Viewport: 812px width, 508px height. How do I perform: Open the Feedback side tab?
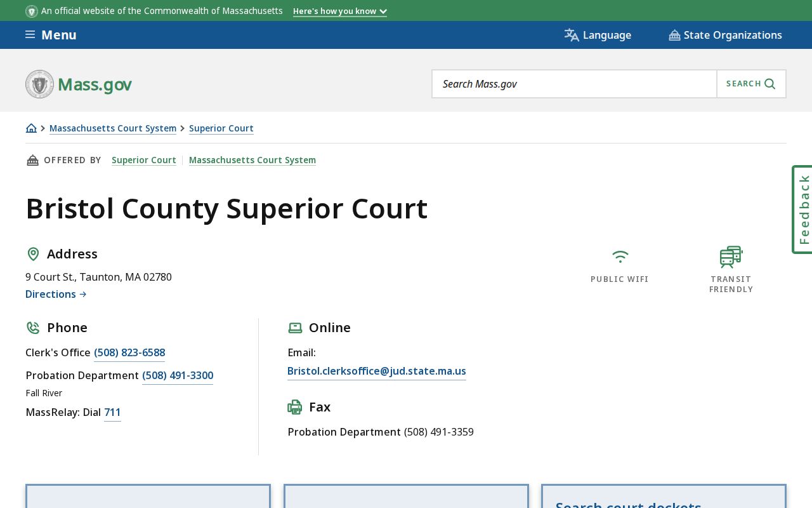tap(802, 210)
